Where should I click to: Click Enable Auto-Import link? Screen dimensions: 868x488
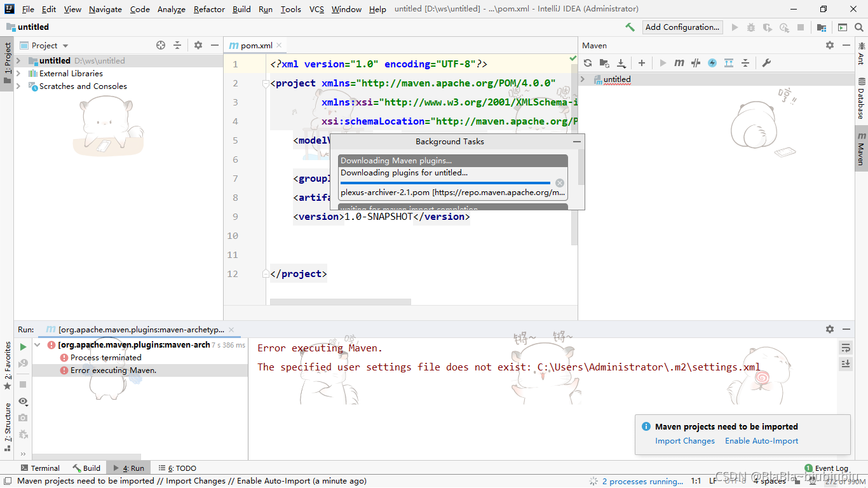tap(761, 441)
